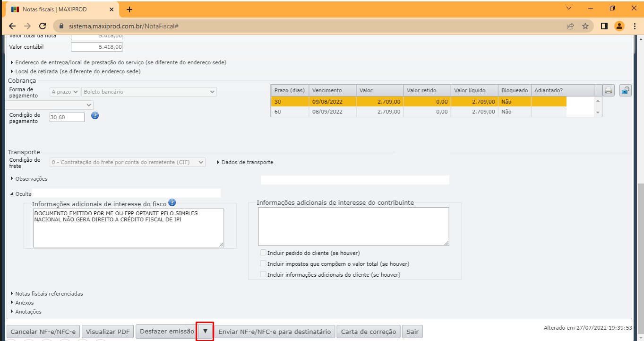Expand Local de retirada section
The image size is (644, 341).
click(75, 71)
